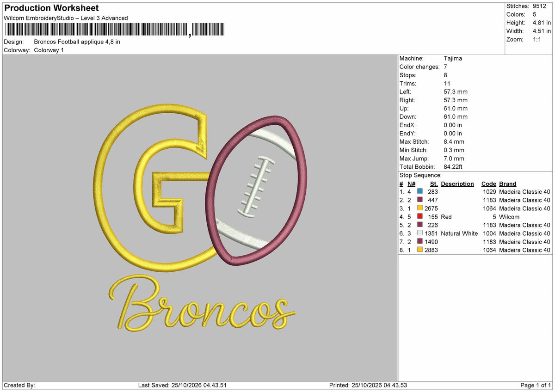This screenshot has height=392, width=555.
Task: Click the Width value '4.51 in'
Action: coord(542,31)
